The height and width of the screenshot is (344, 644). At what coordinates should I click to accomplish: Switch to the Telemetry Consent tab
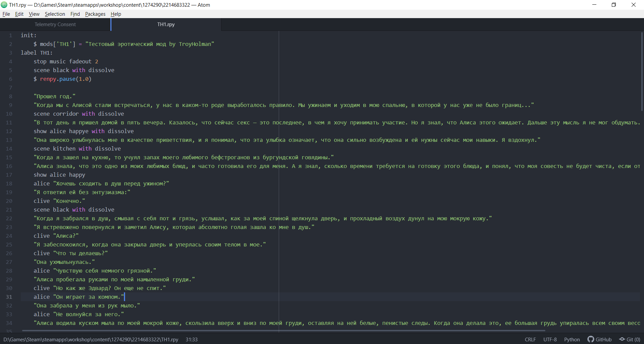tap(55, 24)
